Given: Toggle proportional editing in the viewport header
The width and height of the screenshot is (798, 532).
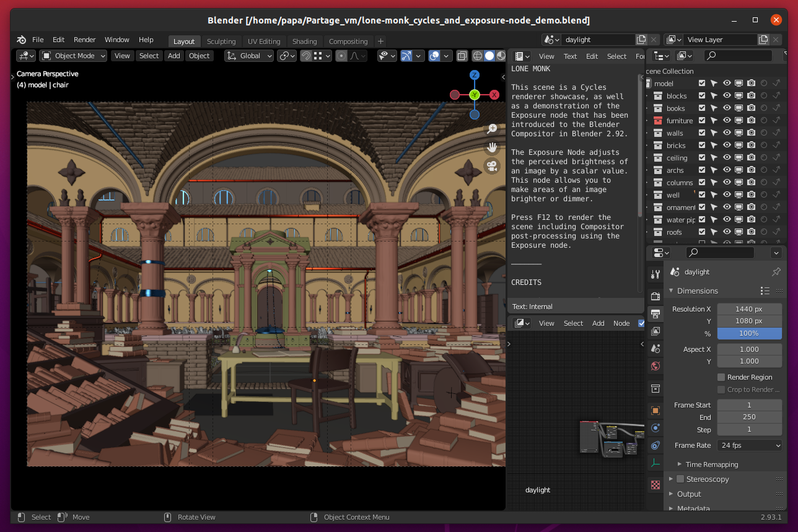Looking at the screenshot, I should click(x=341, y=56).
